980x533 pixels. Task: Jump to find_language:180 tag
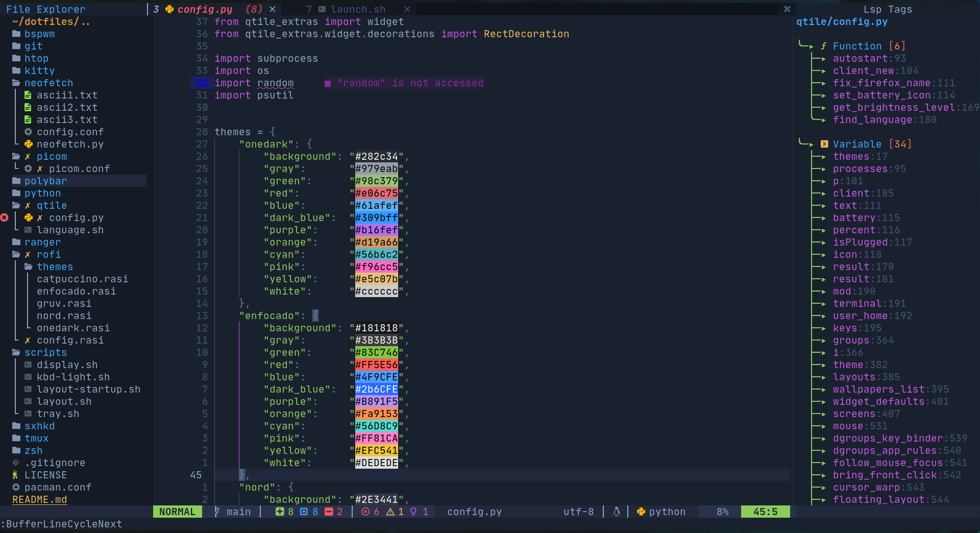pyautogui.click(x=885, y=119)
